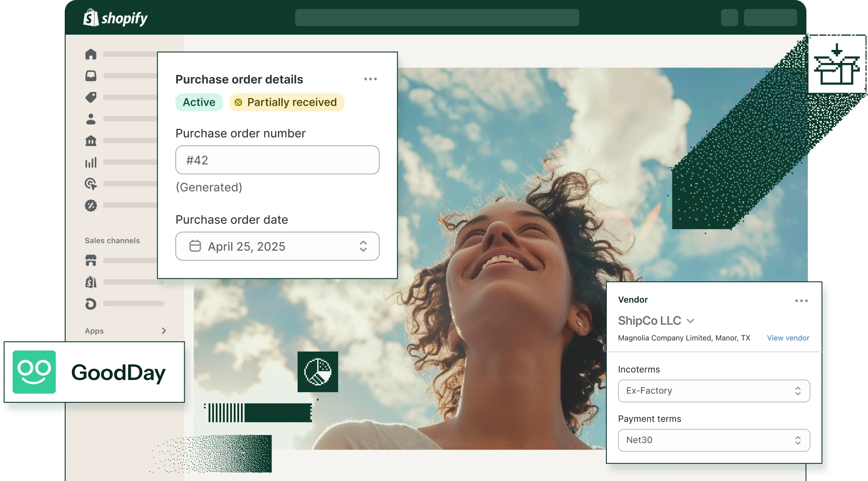Open the Purchase order date picker
The width and height of the screenshot is (868, 481).
(x=277, y=246)
